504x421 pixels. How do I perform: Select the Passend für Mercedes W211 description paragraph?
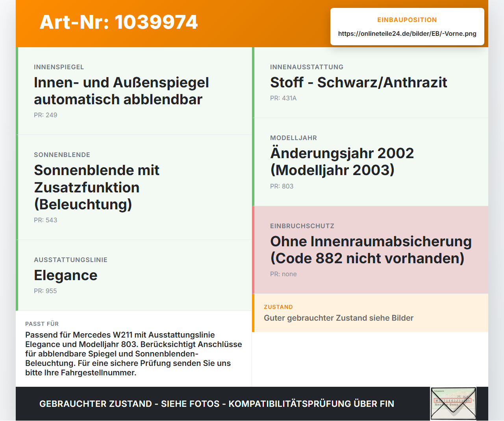(134, 354)
